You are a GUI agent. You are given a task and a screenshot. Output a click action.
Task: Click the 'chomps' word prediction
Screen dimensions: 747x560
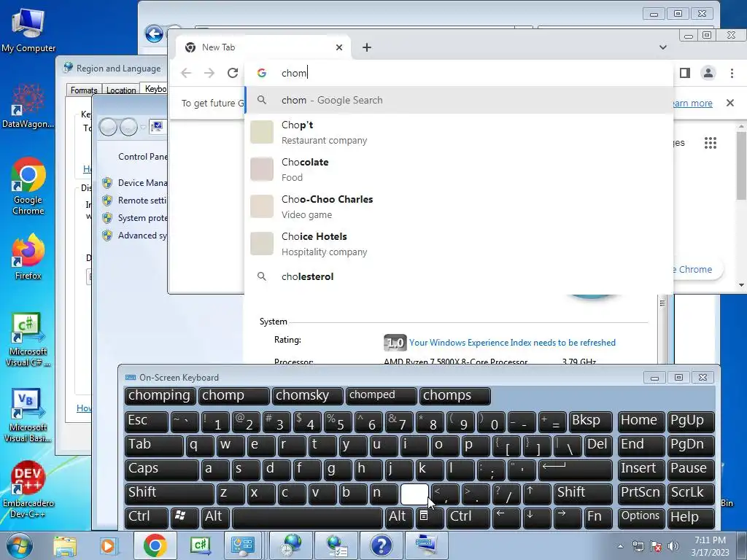point(455,396)
